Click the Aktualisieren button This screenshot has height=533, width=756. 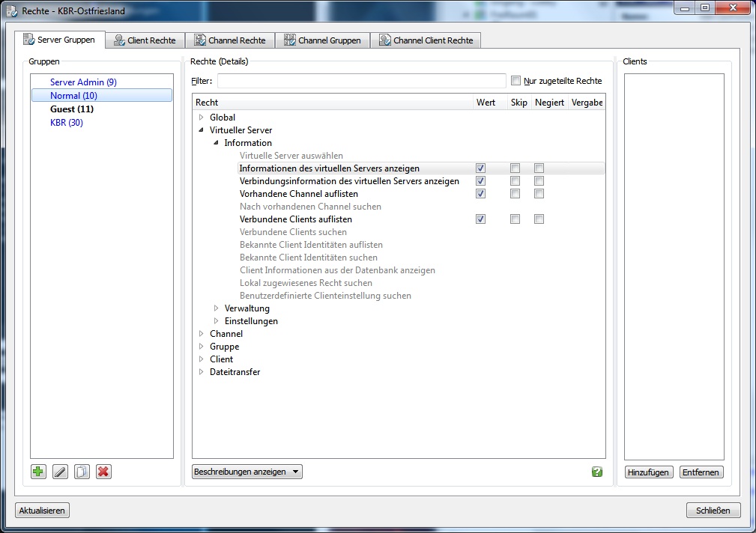tap(42, 511)
